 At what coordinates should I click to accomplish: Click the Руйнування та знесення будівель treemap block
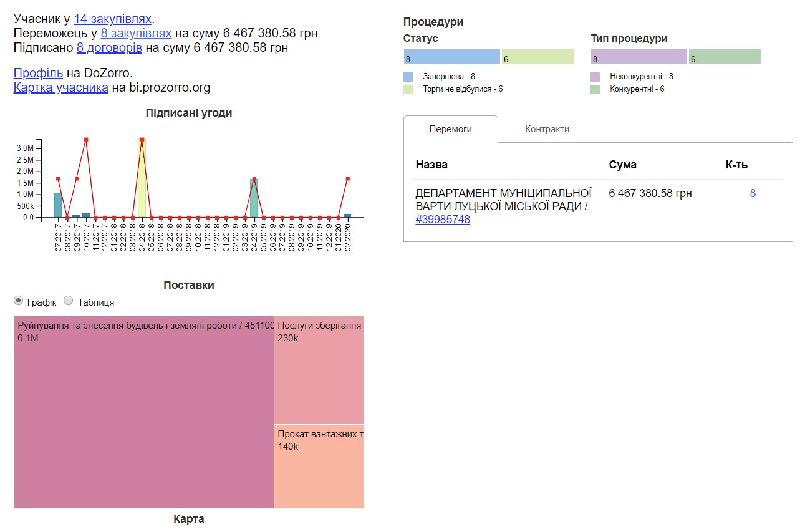pos(143,412)
